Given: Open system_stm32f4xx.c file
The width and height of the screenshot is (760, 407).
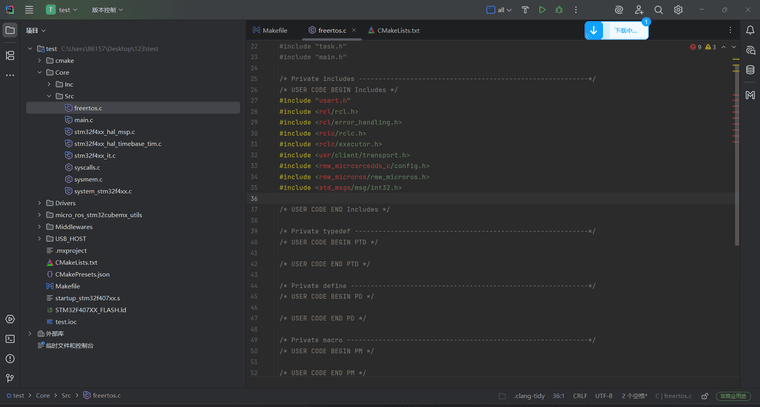Looking at the screenshot, I should tap(103, 191).
